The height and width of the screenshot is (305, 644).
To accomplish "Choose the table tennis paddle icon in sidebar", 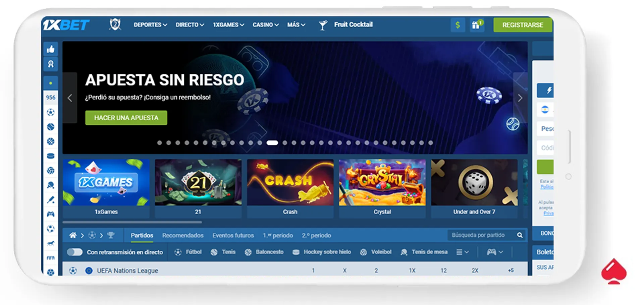I will [51, 185].
